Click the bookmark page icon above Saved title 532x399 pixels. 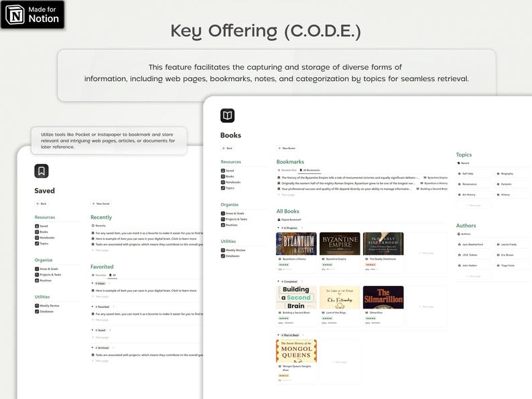click(42, 171)
